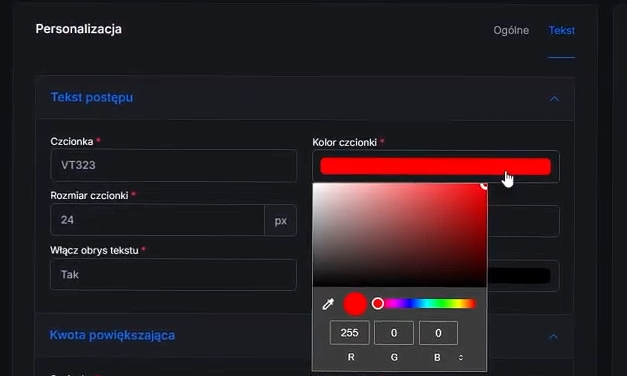Collapse the Tekst postępu section
The image size is (627, 376).
click(554, 98)
